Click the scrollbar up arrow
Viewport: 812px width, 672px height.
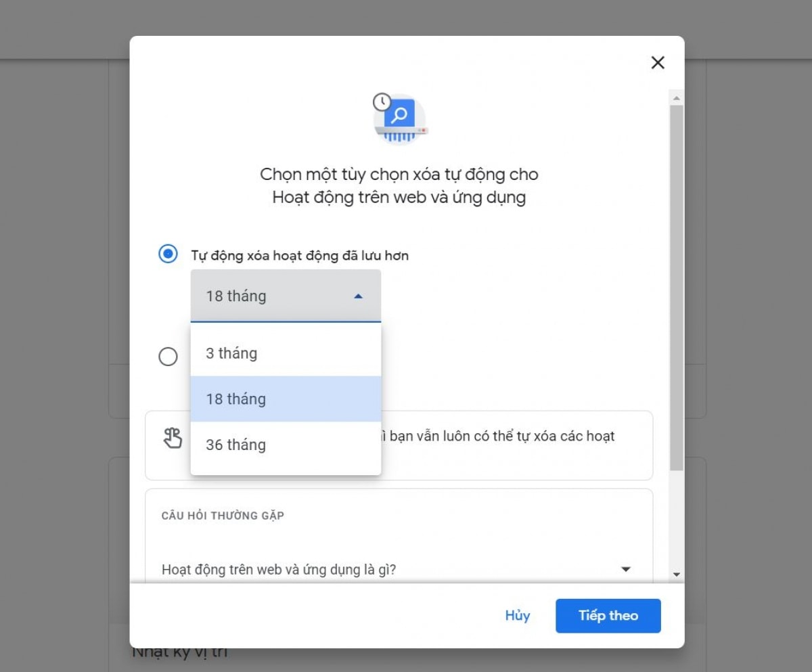tap(676, 99)
